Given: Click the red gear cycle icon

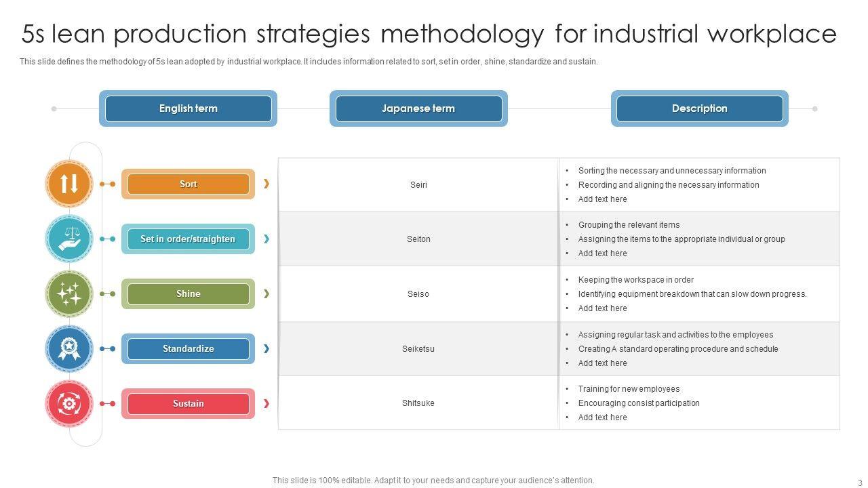Looking at the screenshot, I should pyautogui.click(x=69, y=403).
